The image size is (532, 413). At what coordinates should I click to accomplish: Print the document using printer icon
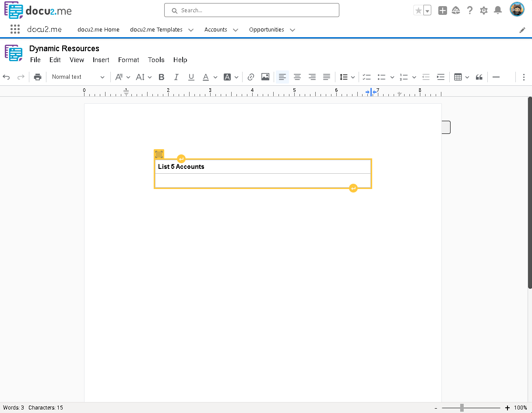coord(38,77)
